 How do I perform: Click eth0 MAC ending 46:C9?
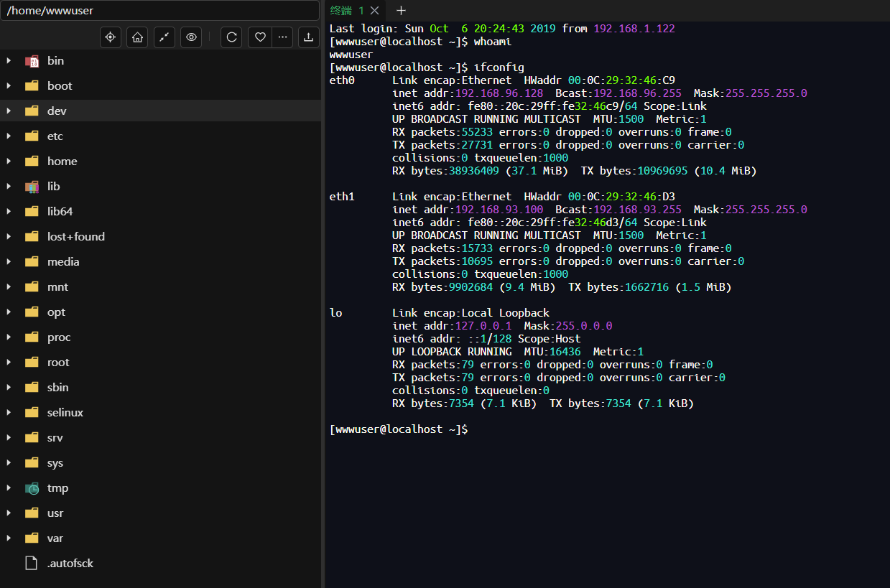click(x=621, y=80)
